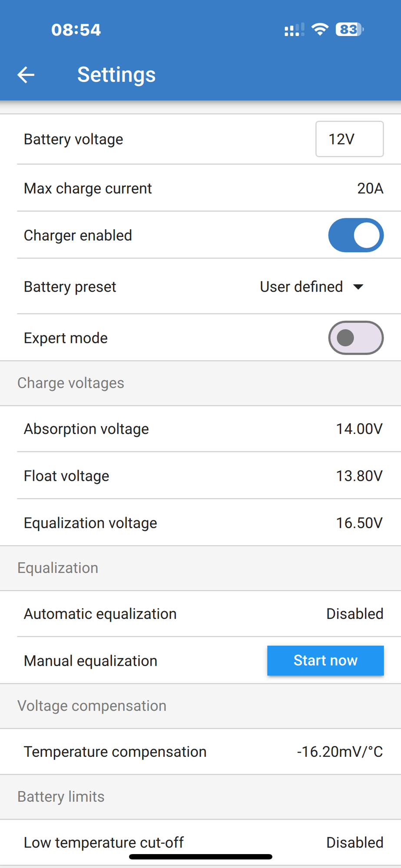Screen dimensions: 401x868
Task: Turn on Expert mode toggle
Action: (x=355, y=338)
